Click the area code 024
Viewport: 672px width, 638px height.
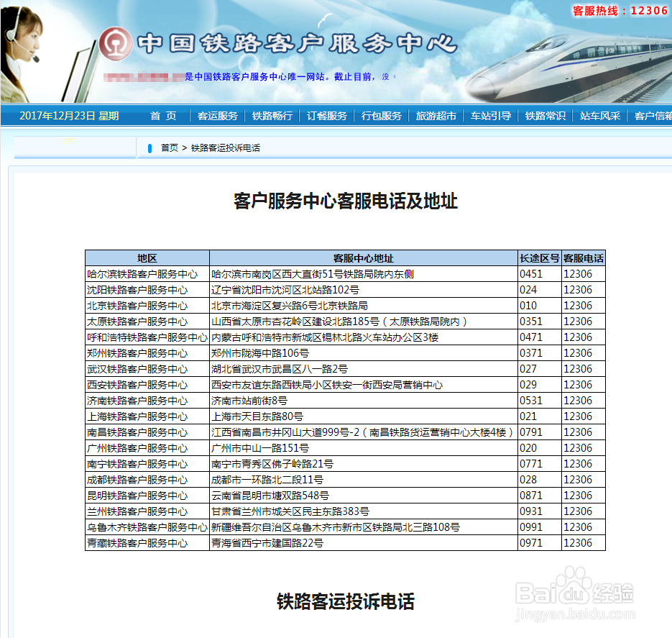pos(528,290)
